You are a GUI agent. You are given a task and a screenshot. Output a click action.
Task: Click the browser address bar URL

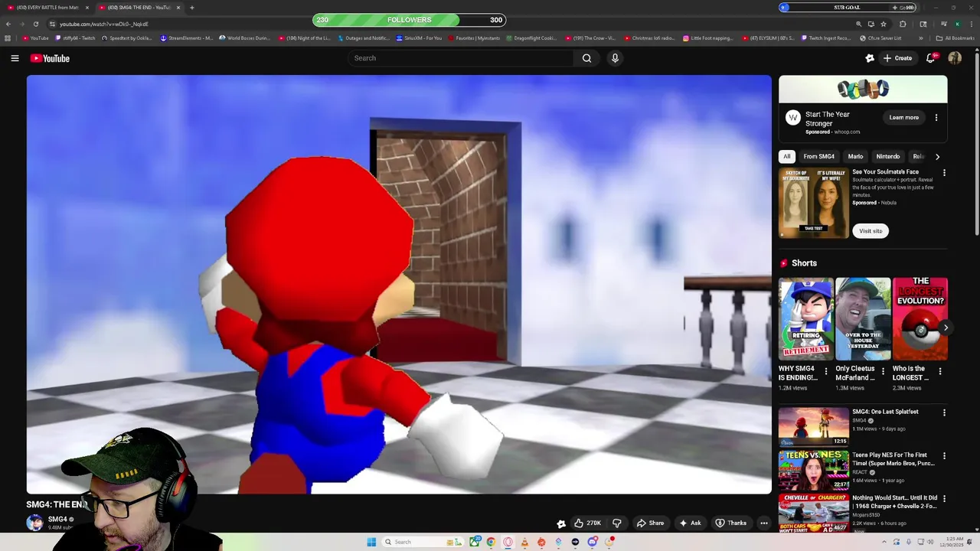click(x=104, y=24)
